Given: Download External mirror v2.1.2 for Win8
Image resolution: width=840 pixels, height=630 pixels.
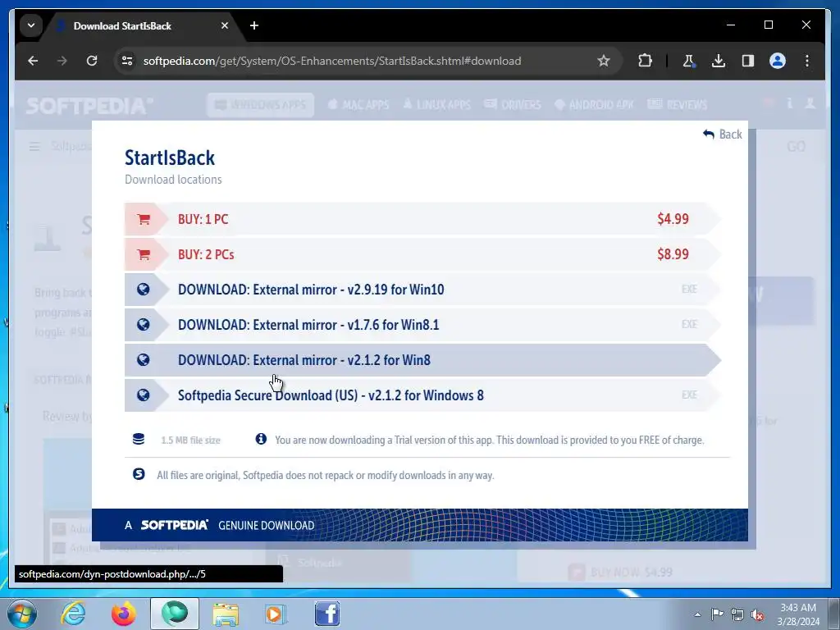Looking at the screenshot, I should (422, 360).
